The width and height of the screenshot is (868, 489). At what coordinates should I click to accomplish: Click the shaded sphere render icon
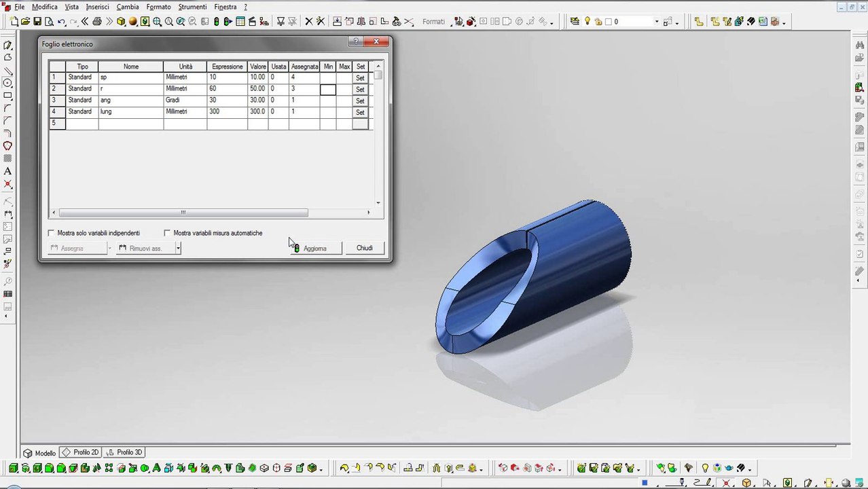133,22
